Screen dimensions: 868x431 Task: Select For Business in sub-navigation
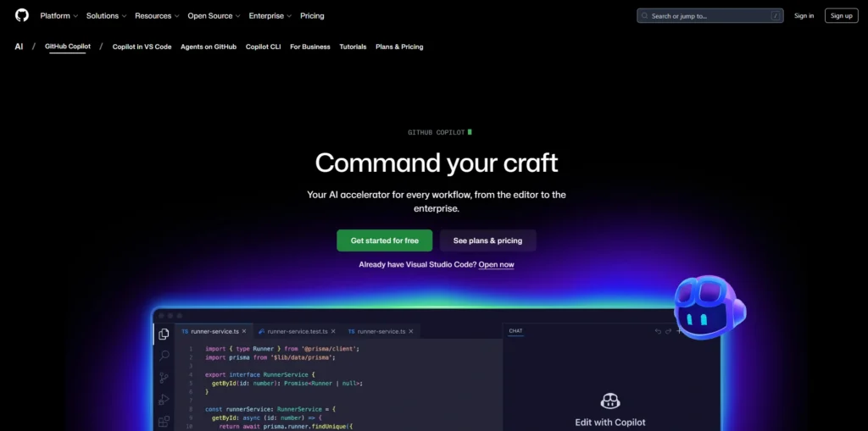point(310,47)
